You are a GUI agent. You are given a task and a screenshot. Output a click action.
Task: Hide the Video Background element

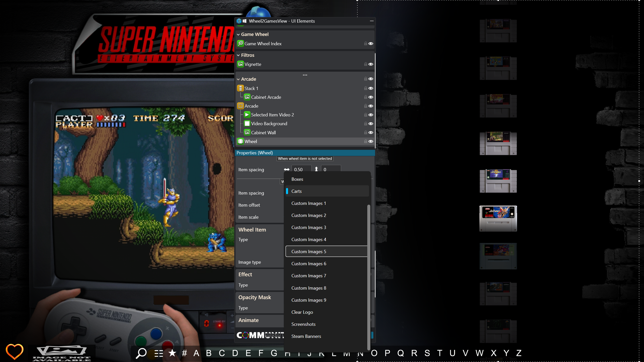coord(371,123)
